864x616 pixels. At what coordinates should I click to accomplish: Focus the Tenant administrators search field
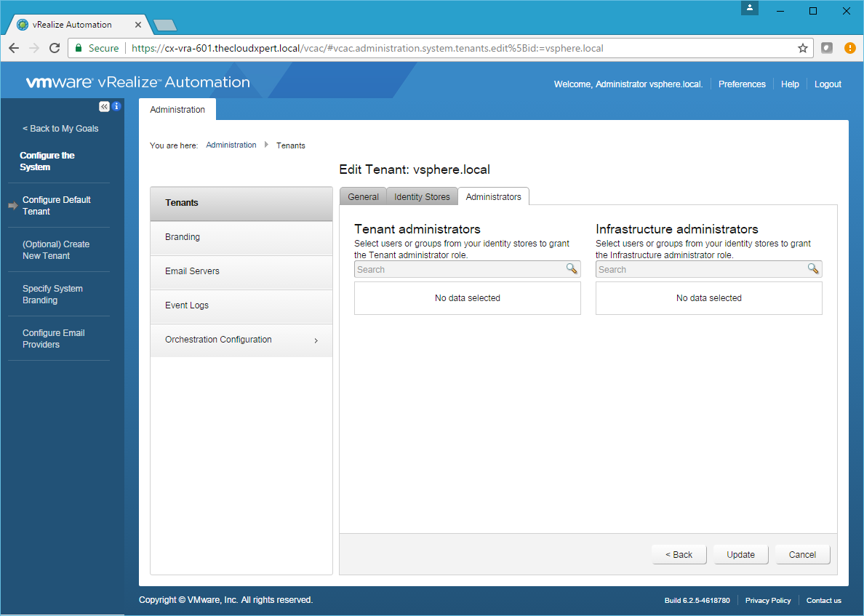click(460, 269)
